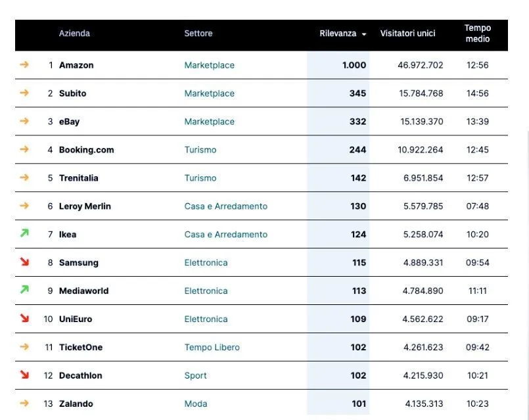
Task: Click the Tempo medio column header
Action: [x=477, y=34]
